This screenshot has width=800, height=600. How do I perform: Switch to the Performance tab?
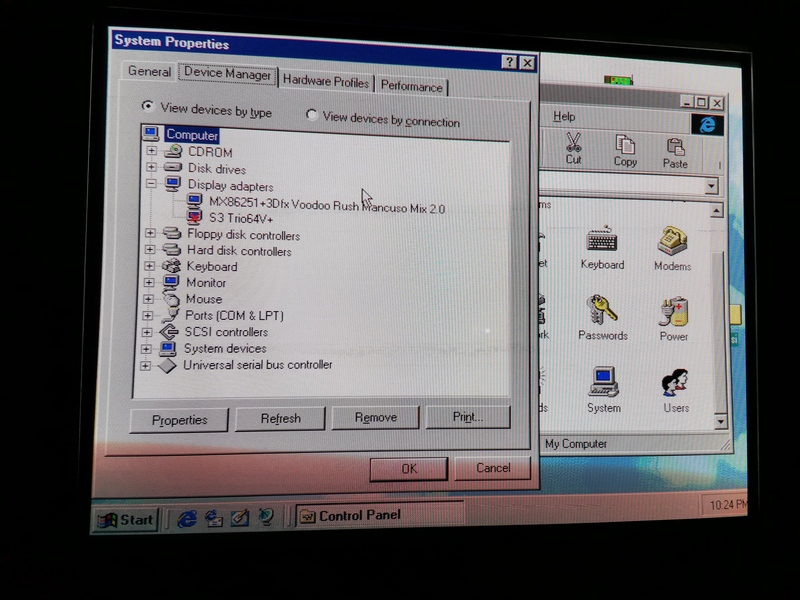point(411,86)
